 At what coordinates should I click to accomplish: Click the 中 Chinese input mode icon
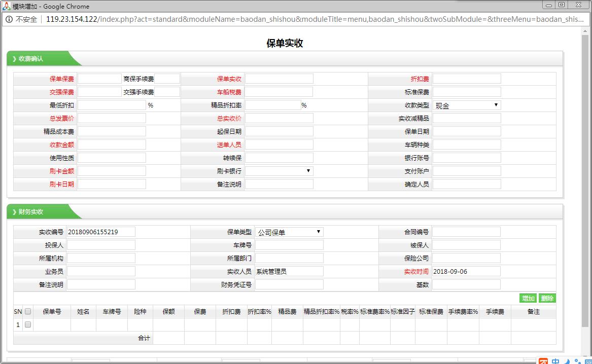click(x=555, y=361)
